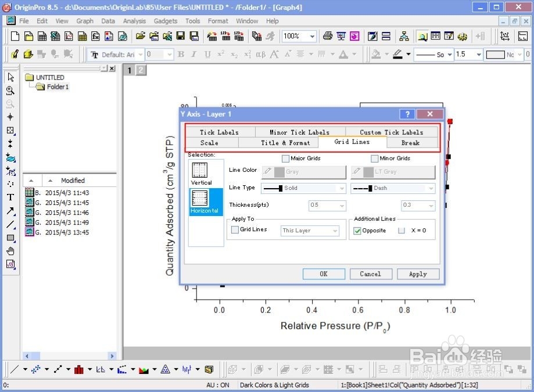The image size is (534, 392).
Task: Enable the Minor Grids checkbox
Action: pos(374,159)
